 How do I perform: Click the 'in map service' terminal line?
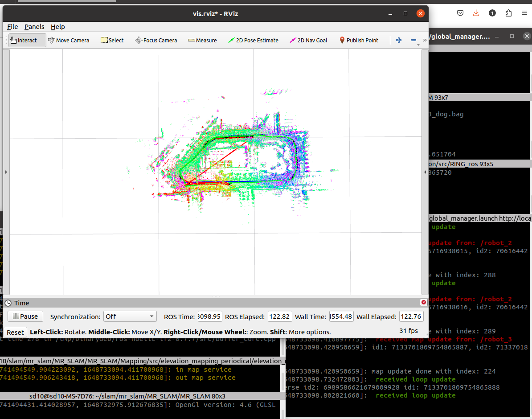pos(204,370)
